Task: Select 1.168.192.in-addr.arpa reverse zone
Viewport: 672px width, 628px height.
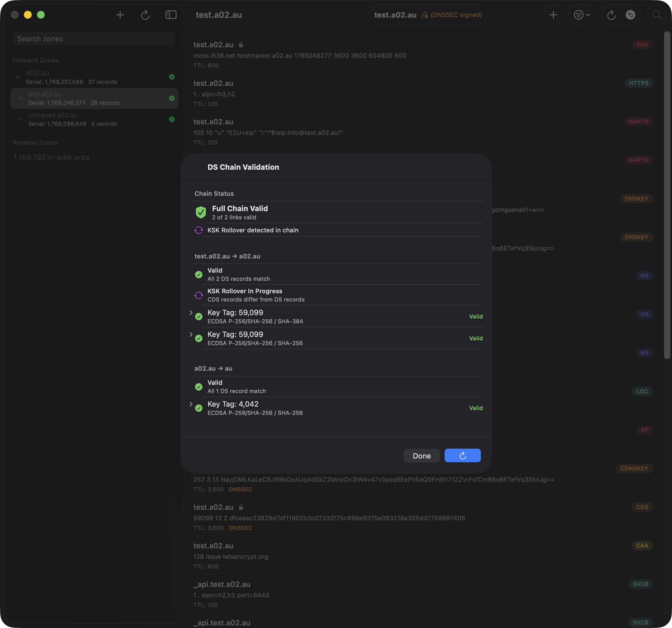Action: click(x=52, y=157)
